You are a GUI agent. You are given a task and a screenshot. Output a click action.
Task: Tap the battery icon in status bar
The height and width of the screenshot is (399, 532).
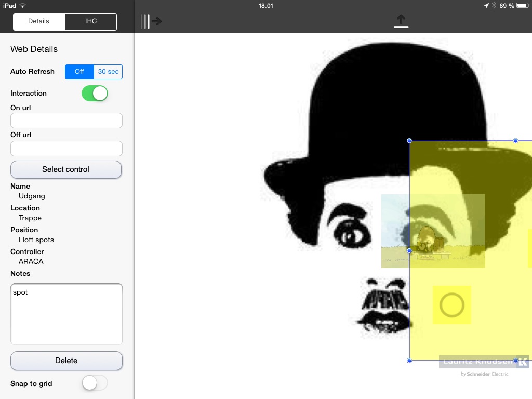pos(522,6)
